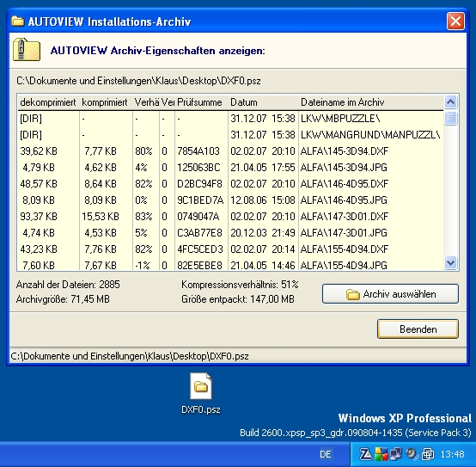
Task: Click the Größe entpackt: 147,00 MB label
Action: tap(238, 299)
